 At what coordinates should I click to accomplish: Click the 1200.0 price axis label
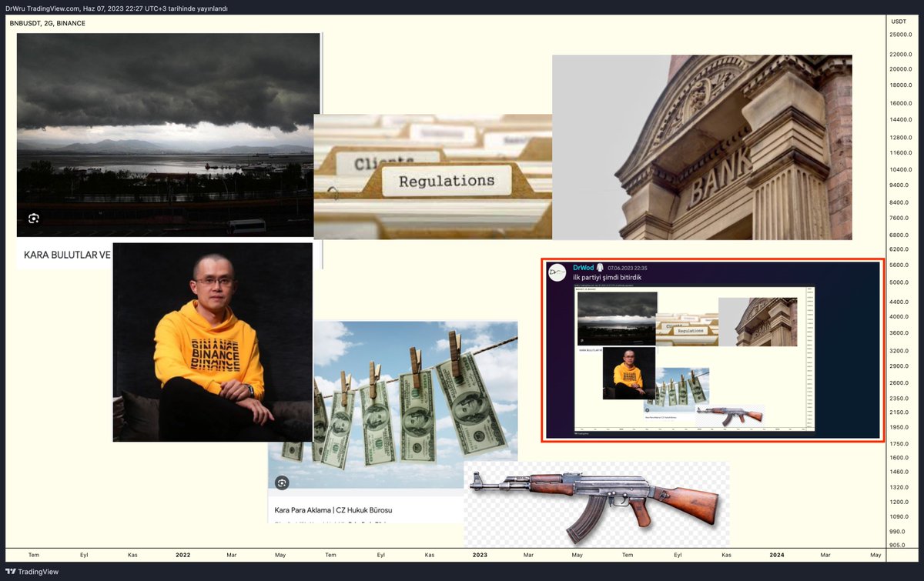point(901,503)
